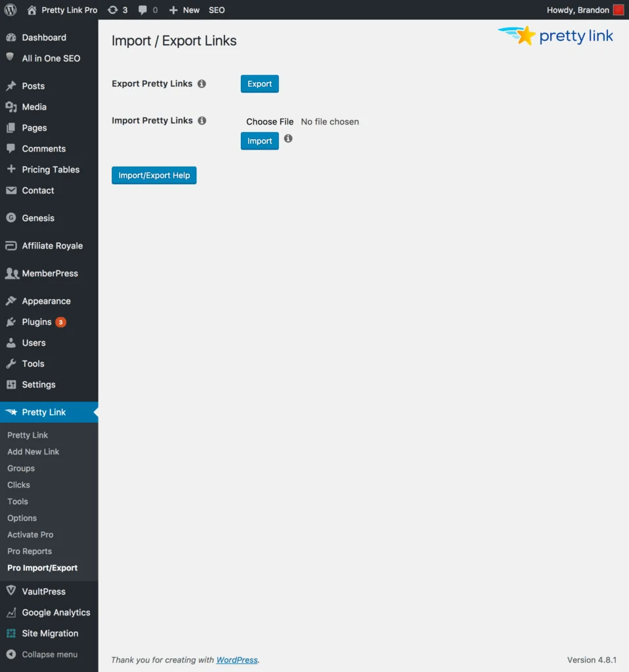The height and width of the screenshot is (672, 629).
Task: Click the info icon next to the Import button
Action: click(288, 138)
